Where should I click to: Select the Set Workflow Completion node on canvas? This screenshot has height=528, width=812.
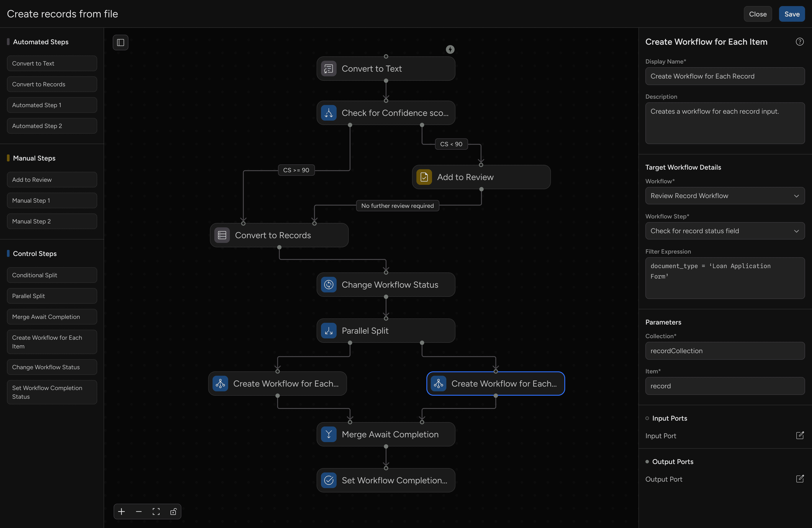(386, 480)
